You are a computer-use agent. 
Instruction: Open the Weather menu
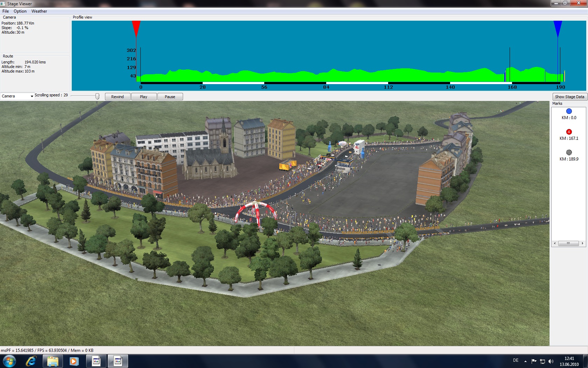(39, 11)
